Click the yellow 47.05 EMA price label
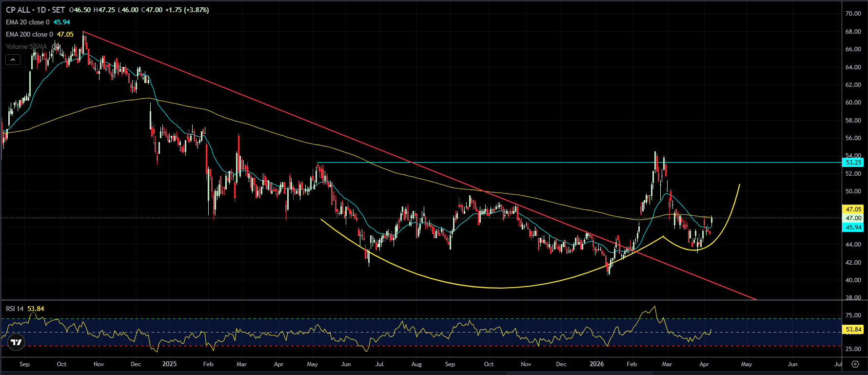Viewport: 868px width, 375px height. tap(853, 209)
